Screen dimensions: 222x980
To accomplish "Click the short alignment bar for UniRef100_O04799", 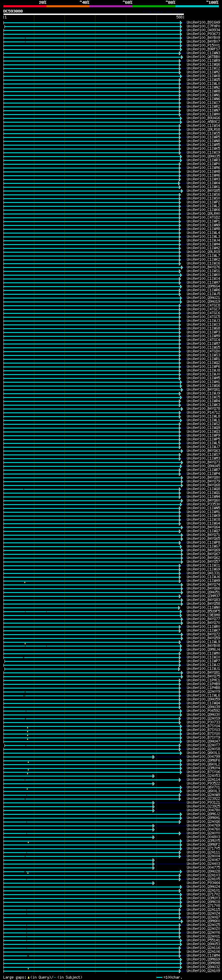I will pos(79,757).
